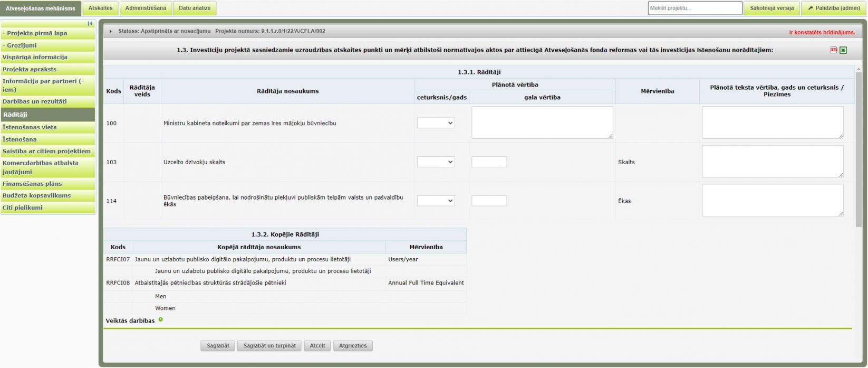868x368 pixels.
Task: Open the Datu analīze tab
Action: pyautogui.click(x=195, y=8)
